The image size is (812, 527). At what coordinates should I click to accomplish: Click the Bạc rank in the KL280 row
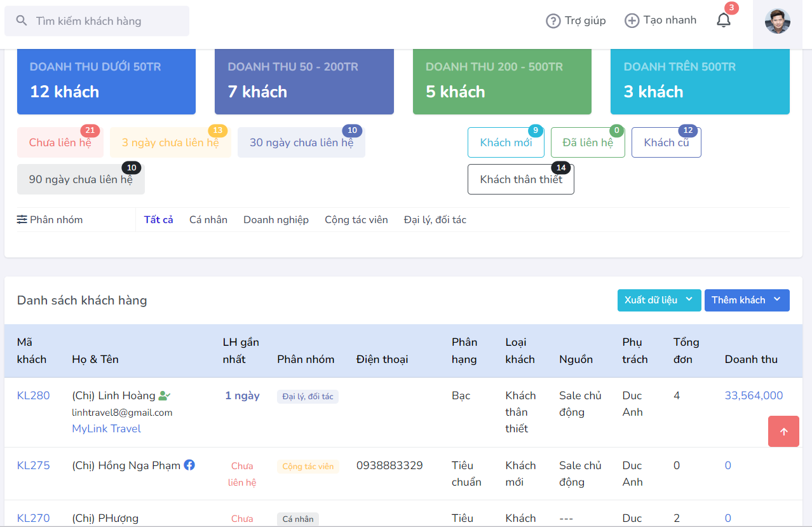pos(461,395)
